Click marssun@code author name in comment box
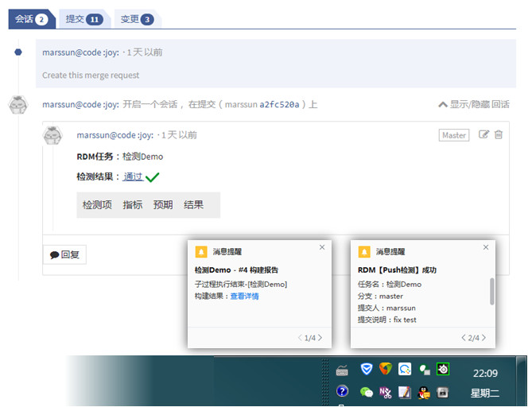Screen dimensions: 532x415 click(115, 135)
